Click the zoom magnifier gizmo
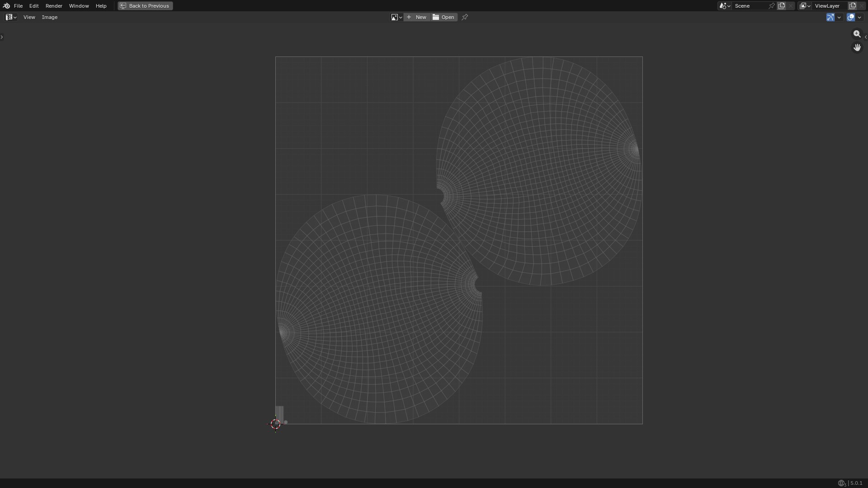This screenshot has height=488, width=868. pos(857,34)
